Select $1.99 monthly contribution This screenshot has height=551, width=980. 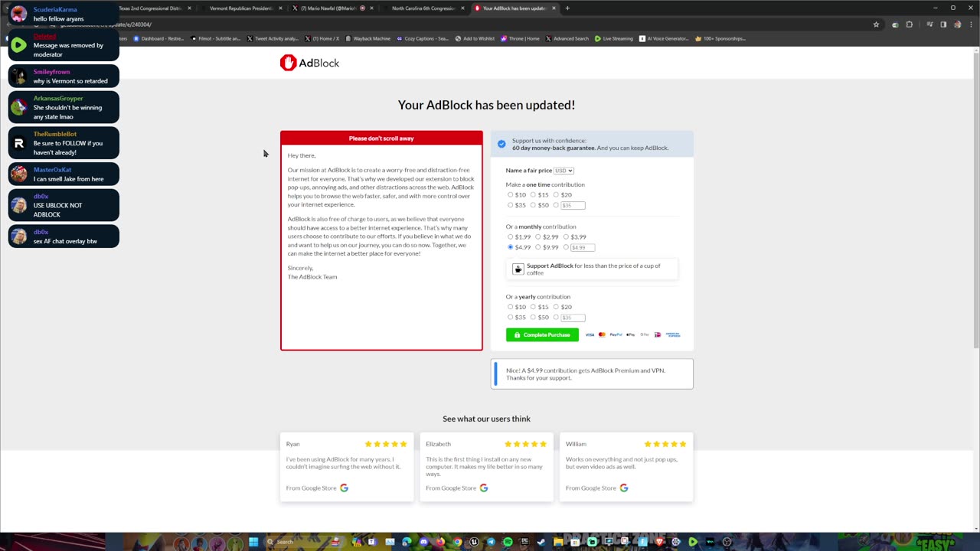tap(511, 236)
